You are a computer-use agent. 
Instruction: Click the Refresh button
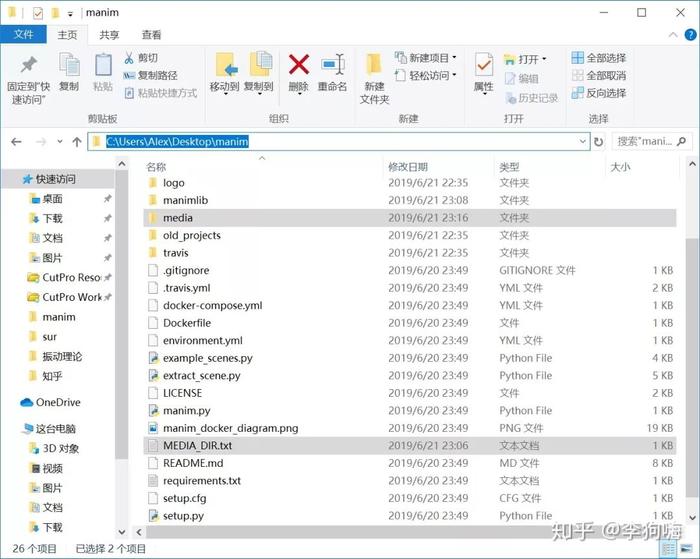[599, 142]
